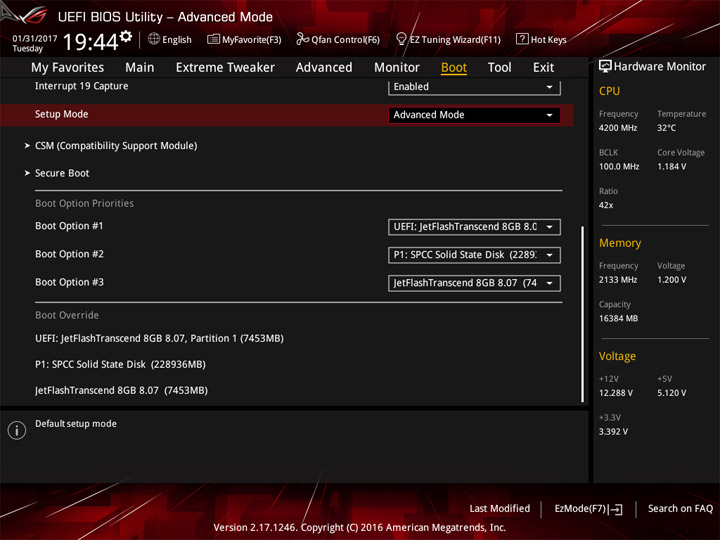720x540 pixels.
Task: Click Ratio value 42x
Action: point(606,205)
